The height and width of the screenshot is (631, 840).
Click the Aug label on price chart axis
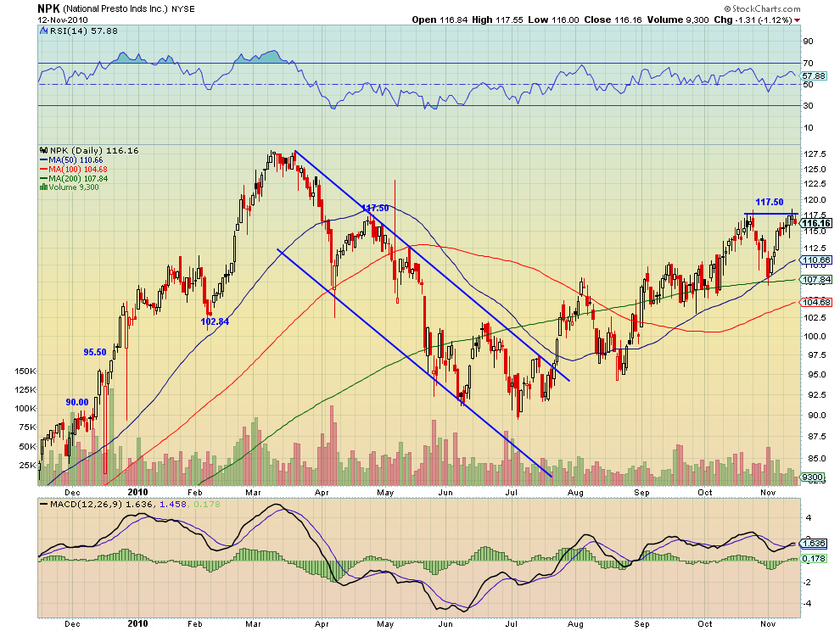pyautogui.click(x=575, y=492)
